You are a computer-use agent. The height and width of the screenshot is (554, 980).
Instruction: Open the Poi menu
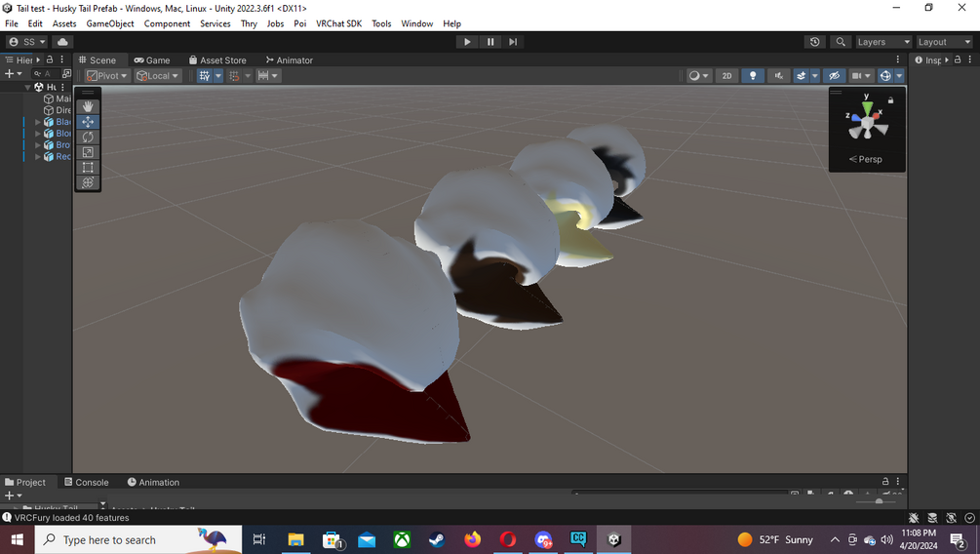300,23
